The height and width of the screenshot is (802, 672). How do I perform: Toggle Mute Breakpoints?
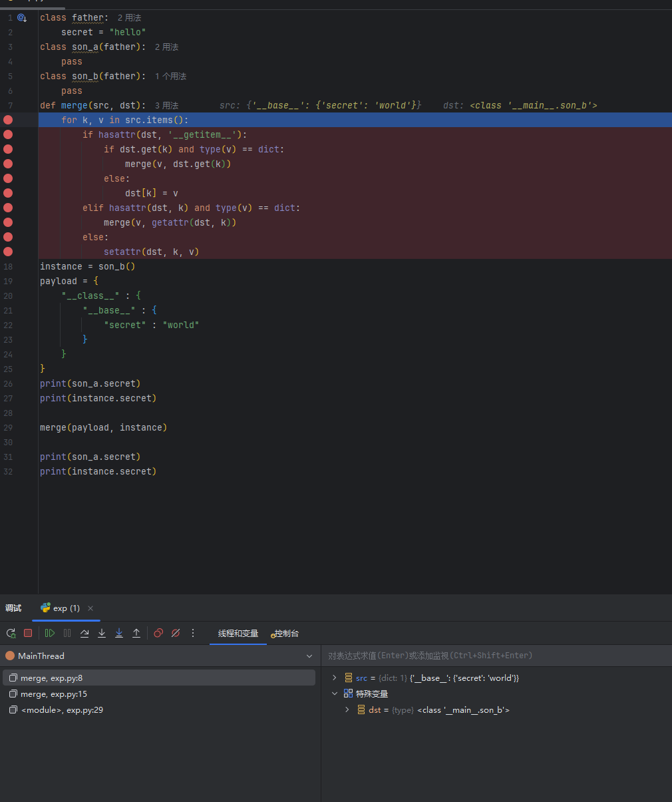click(176, 633)
